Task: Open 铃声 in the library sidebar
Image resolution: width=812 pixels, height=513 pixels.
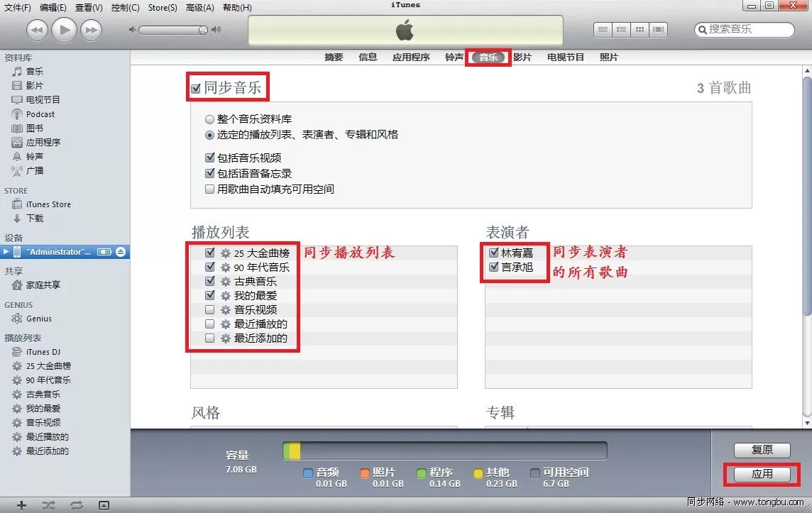Action: click(x=35, y=156)
